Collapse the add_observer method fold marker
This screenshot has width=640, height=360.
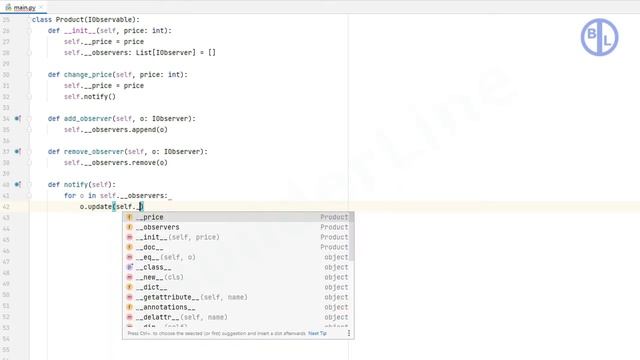pyautogui.click(x=29, y=119)
